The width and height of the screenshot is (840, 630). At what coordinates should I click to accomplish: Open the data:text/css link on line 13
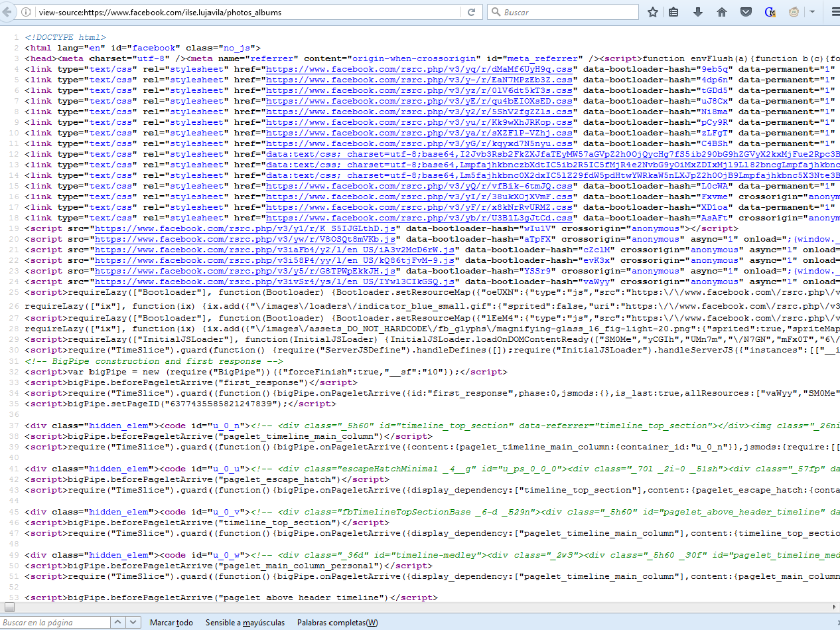point(553,165)
